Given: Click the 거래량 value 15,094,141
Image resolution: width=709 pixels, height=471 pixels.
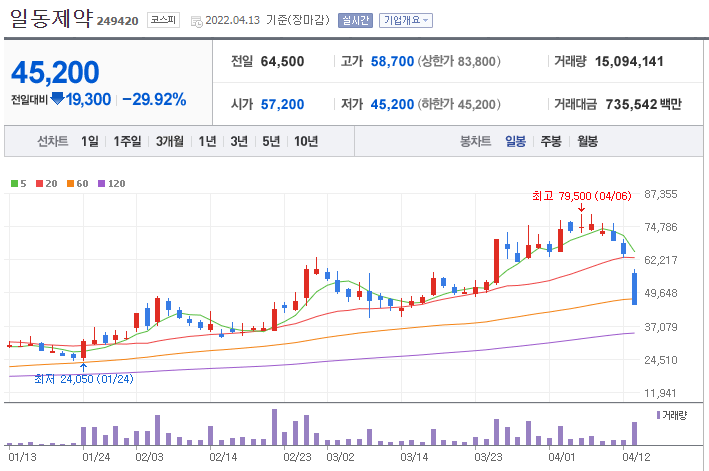Looking at the screenshot, I should 629,61.
